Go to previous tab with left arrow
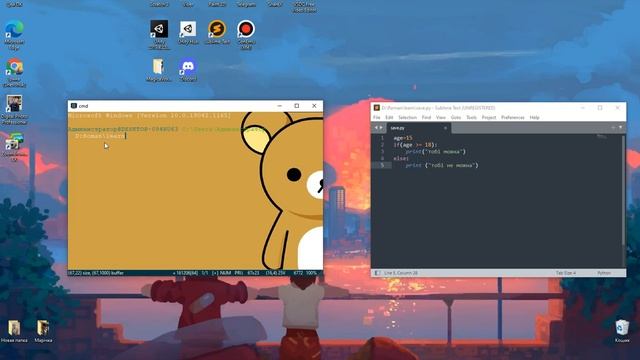The width and height of the screenshot is (640, 360). [376, 128]
